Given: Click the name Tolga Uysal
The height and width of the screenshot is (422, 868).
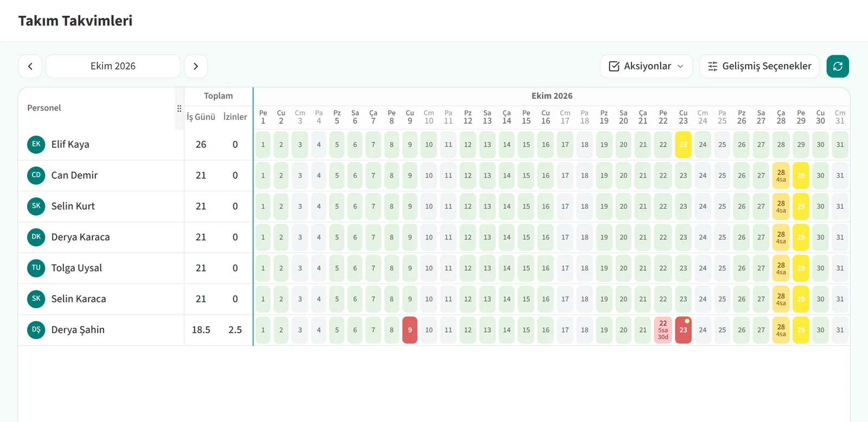Looking at the screenshot, I should [x=76, y=268].
